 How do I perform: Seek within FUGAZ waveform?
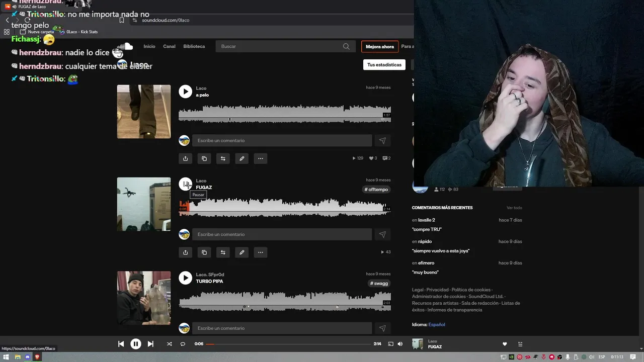click(285, 207)
